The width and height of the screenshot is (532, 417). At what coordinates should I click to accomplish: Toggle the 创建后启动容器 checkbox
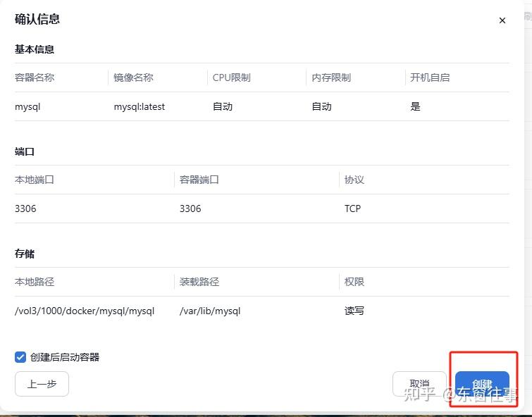point(20,357)
